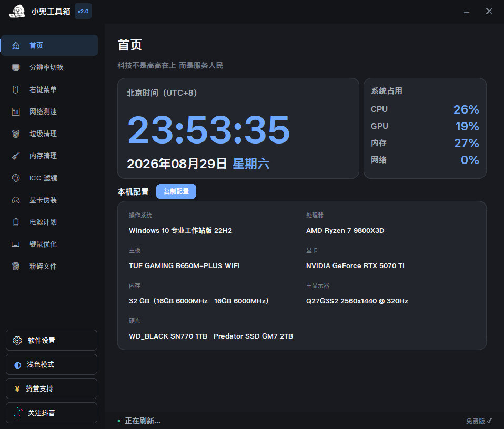Screen dimensions: 504x429
Task: Open the 电源计划 battery icon
Action: tap(16, 222)
